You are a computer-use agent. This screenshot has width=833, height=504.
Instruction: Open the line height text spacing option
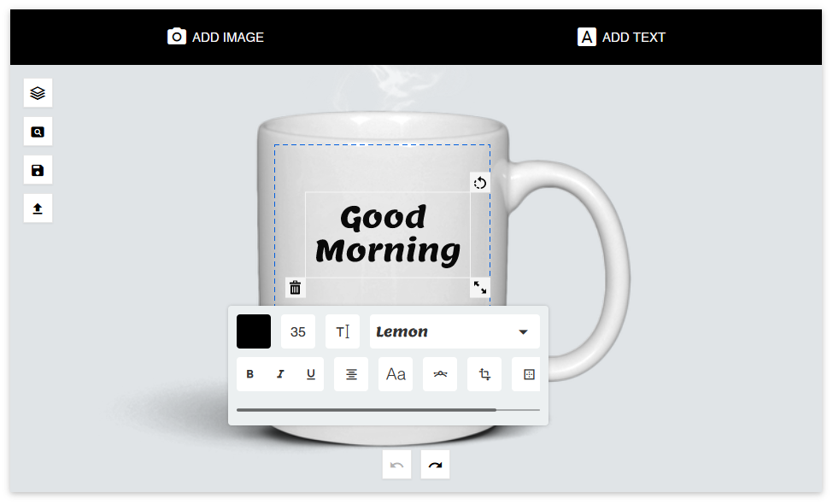pos(343,331)
